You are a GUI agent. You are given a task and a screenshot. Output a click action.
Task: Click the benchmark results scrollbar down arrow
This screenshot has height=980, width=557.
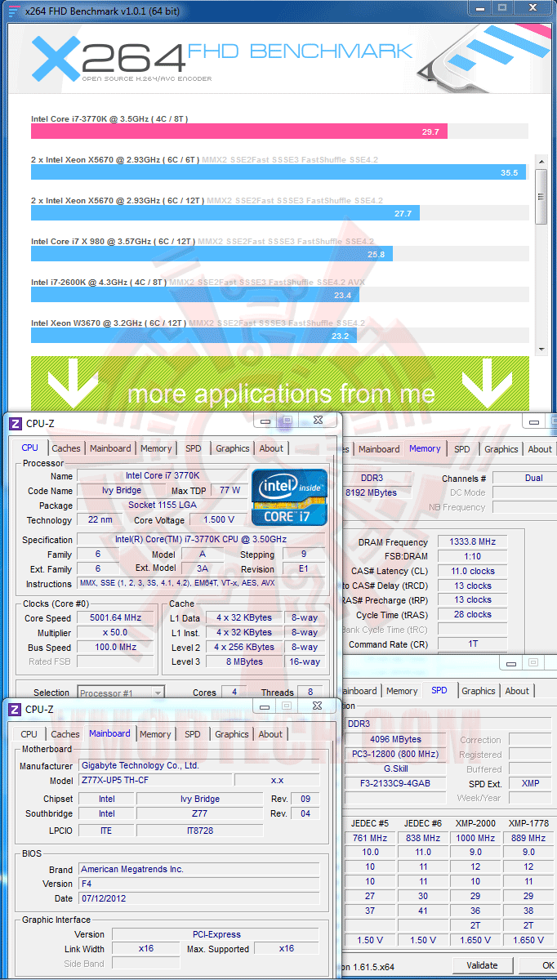(x=541, y=349)
